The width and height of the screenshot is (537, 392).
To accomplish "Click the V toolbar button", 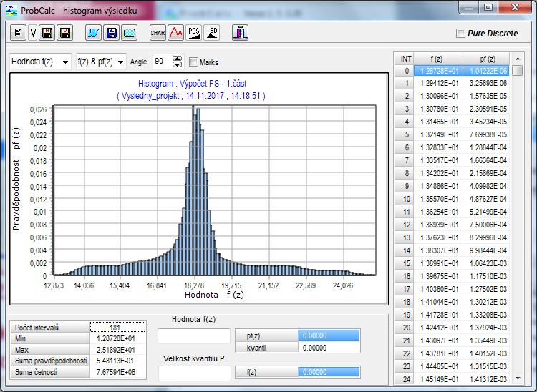I will tap(33, 33).
